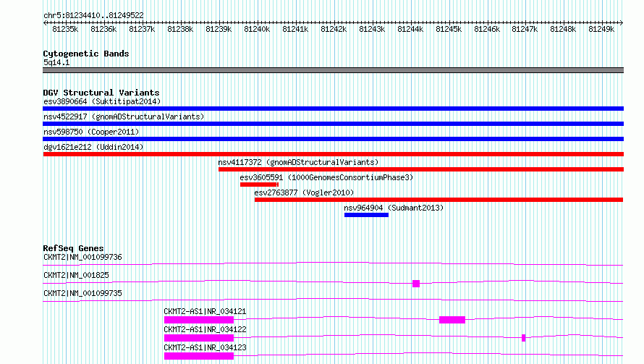Click the esv3890664 (Suktitipat2014) variant label

point(102,101)
